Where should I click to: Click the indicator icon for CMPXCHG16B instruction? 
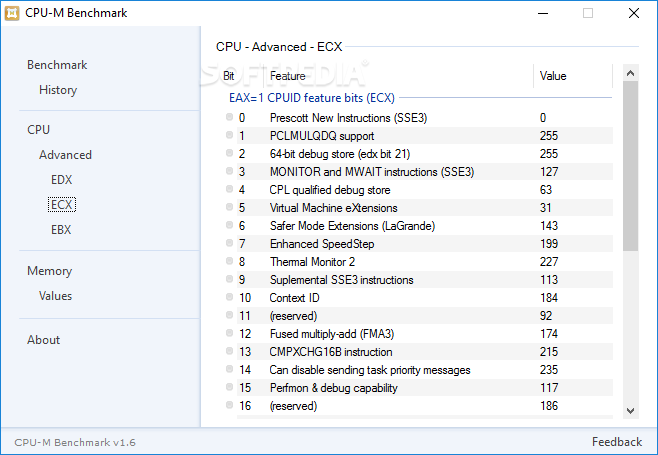pos(229,351)
